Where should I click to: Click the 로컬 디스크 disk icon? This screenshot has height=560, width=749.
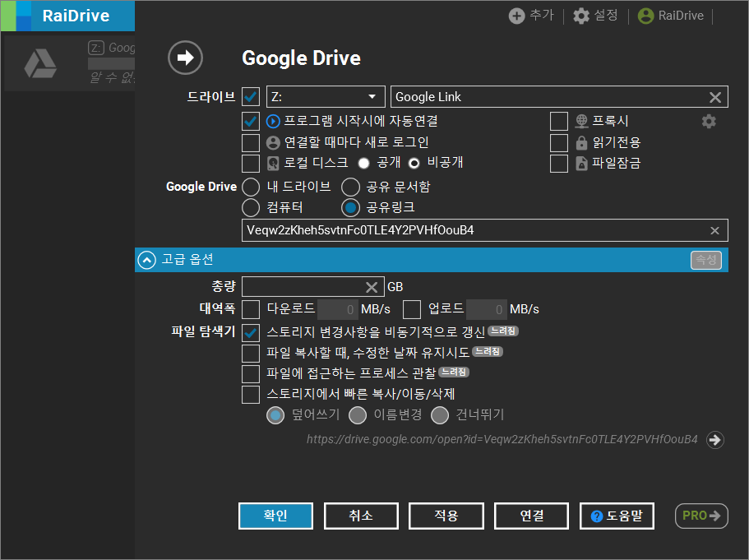click(273, 164)
